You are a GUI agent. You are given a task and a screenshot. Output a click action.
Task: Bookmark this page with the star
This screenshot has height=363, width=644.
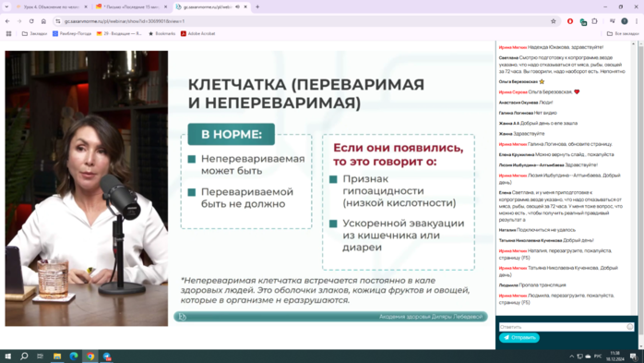tap(554, 21)
